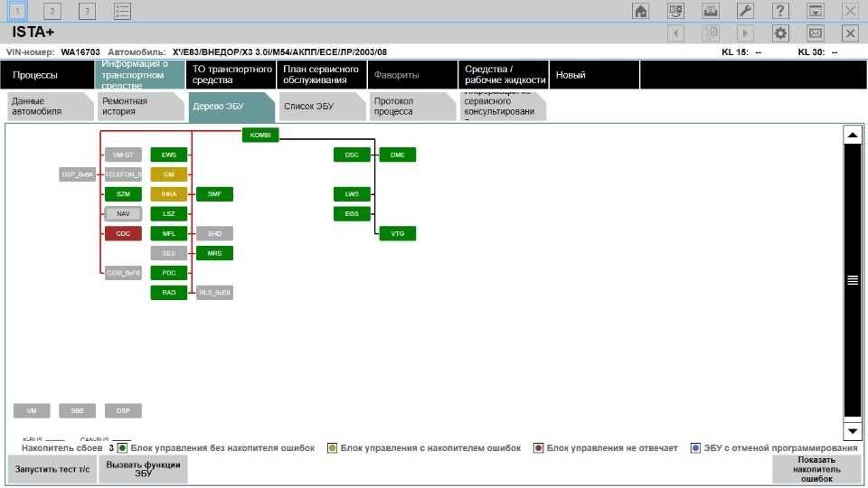Select the grey RLS control unit
868x488 pixels.
pos(215,293)
